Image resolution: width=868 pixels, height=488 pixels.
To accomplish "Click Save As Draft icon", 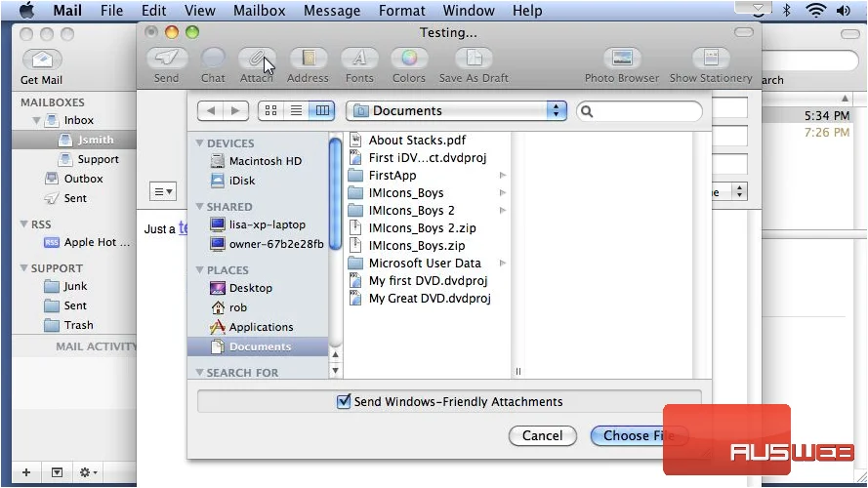I will click(x=474, y=59).
